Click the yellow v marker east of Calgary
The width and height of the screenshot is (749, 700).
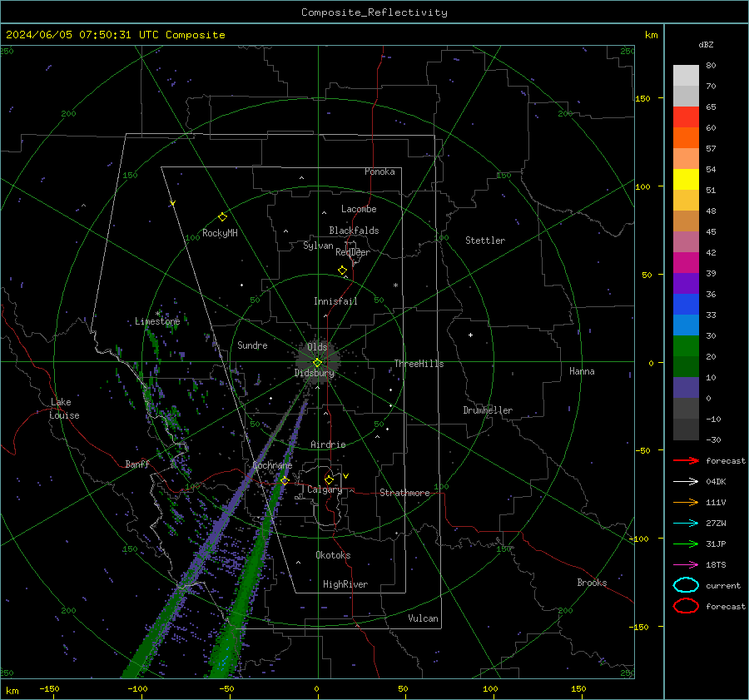pos(346,476)
